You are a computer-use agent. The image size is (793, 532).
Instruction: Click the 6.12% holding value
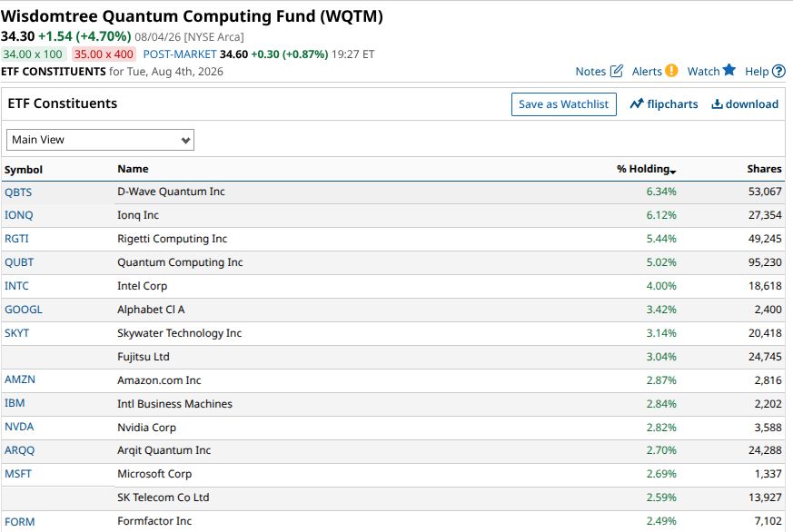661,215
